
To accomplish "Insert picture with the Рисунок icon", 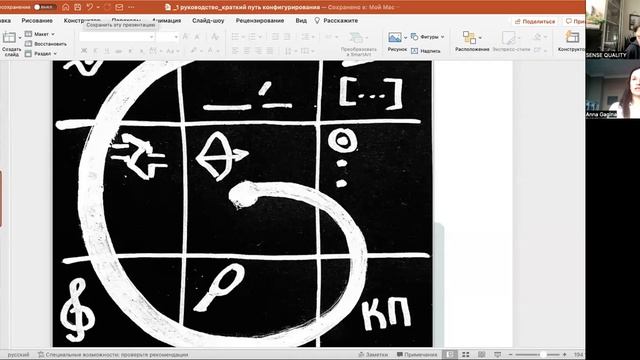I will click(x=395, y=38).
